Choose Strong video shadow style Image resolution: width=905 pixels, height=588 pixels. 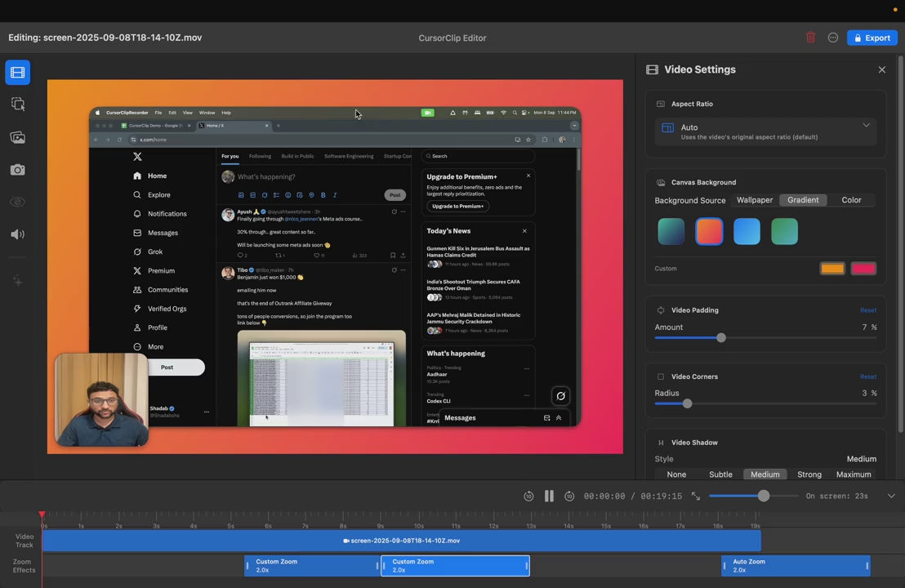pyautogui.click(x=809, y=474)
